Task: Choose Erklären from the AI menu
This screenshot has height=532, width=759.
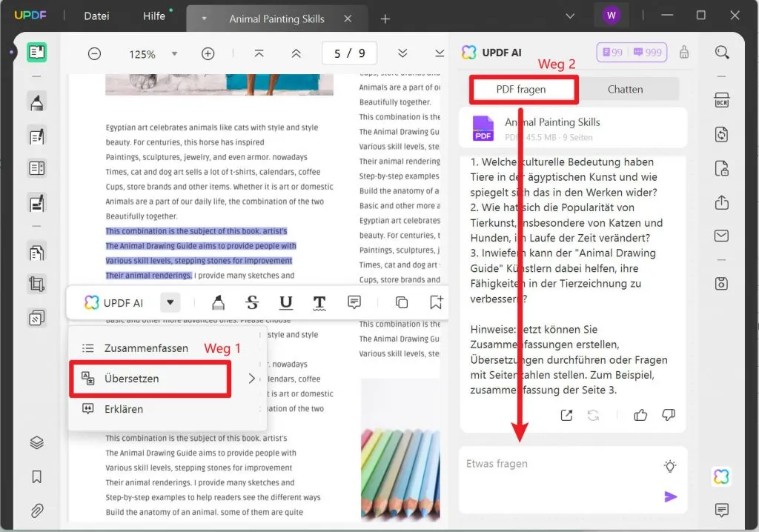Action: [124, 409]
